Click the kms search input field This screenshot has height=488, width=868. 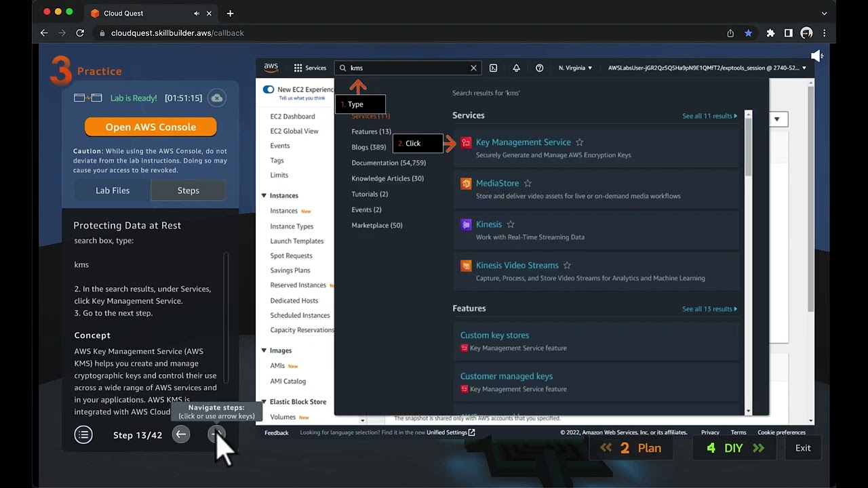pyautogui.click(x=408, y=68)
